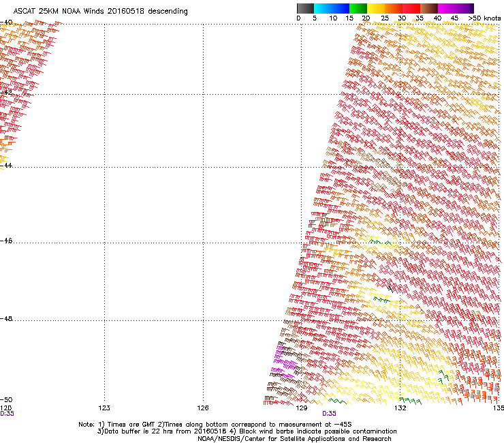
Task: Pick the blue 10–15 knots legend segment
Action: 341,8
